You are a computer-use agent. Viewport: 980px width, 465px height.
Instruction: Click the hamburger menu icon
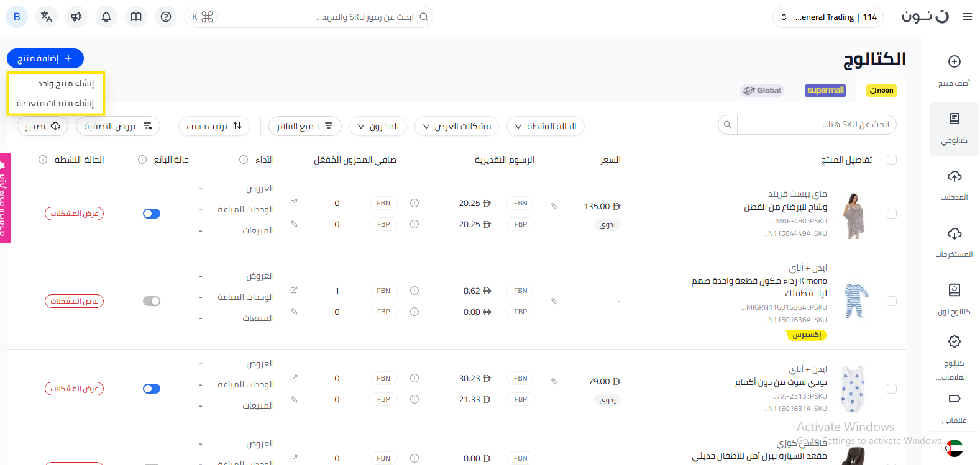[x=967, y=17]
